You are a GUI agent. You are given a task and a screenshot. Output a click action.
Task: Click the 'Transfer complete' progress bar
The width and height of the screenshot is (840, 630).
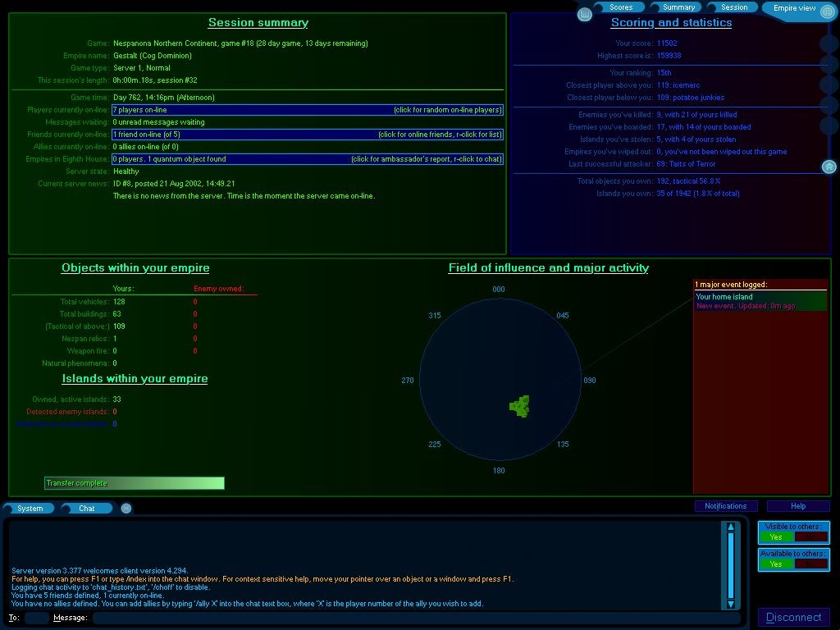pos(134,483)
